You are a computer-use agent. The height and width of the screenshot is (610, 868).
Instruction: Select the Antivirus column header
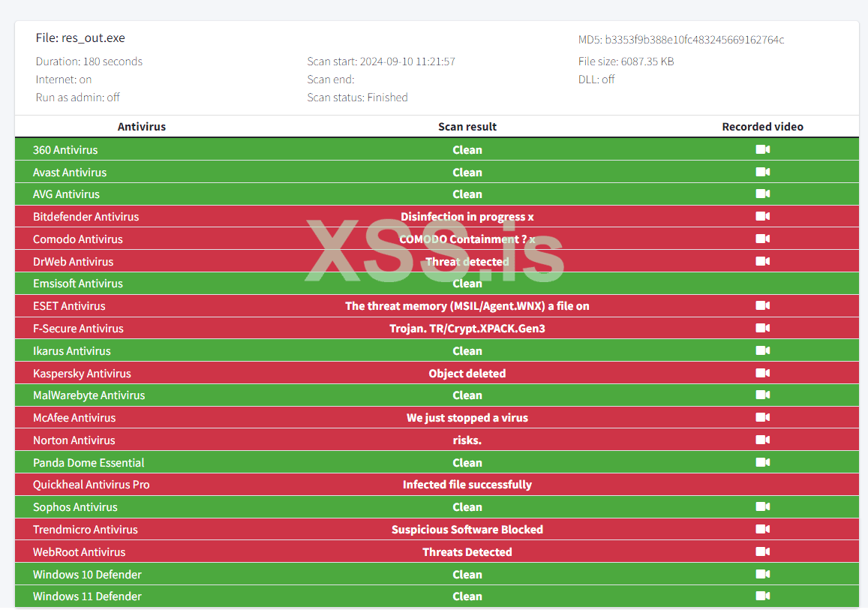[x=142, y=127]
